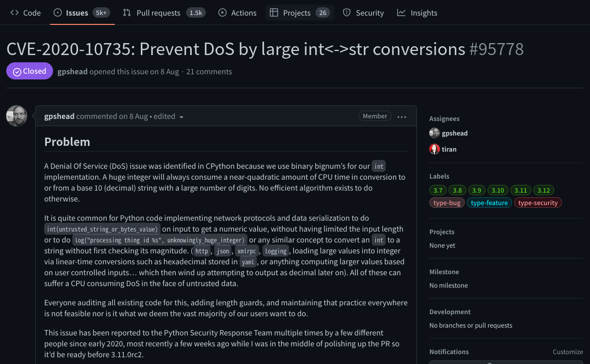
Task: Click the Pull requests 1.5k counter
Action: coord(195,13)
